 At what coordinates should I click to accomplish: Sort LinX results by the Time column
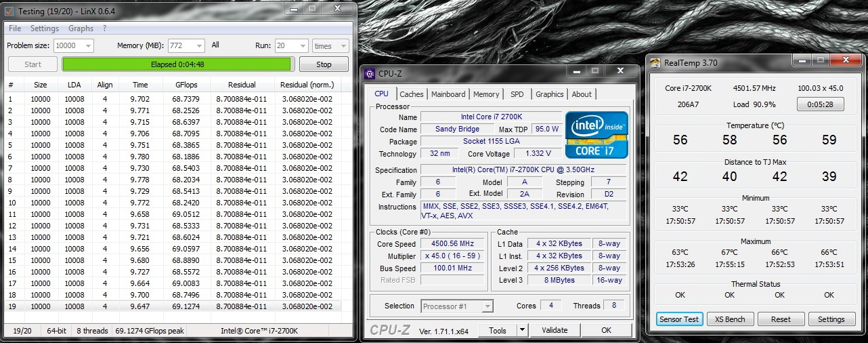pyautogui.click(x=140, y=85)
